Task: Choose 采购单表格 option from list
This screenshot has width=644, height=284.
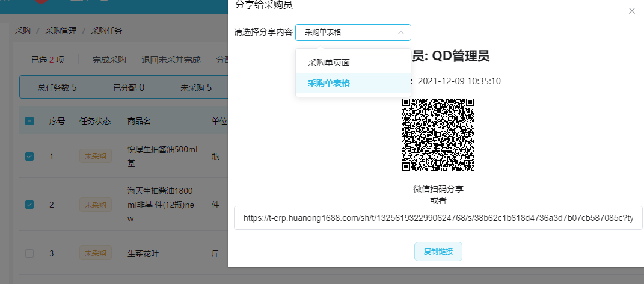Action: pos(353,83)
